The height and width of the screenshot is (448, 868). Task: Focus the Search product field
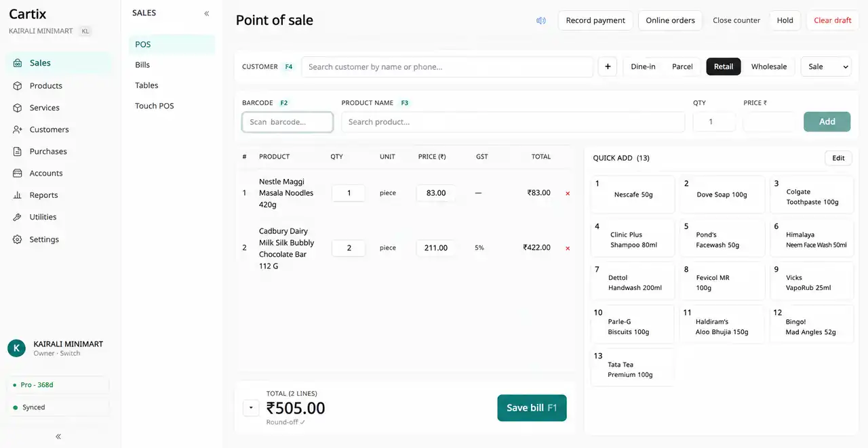coord(513,122)
